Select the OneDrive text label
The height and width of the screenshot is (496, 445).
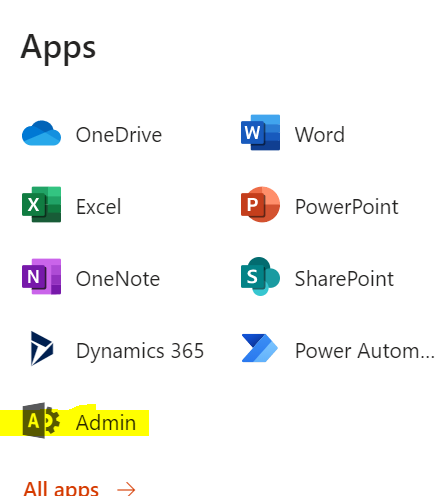pos(119,135)
